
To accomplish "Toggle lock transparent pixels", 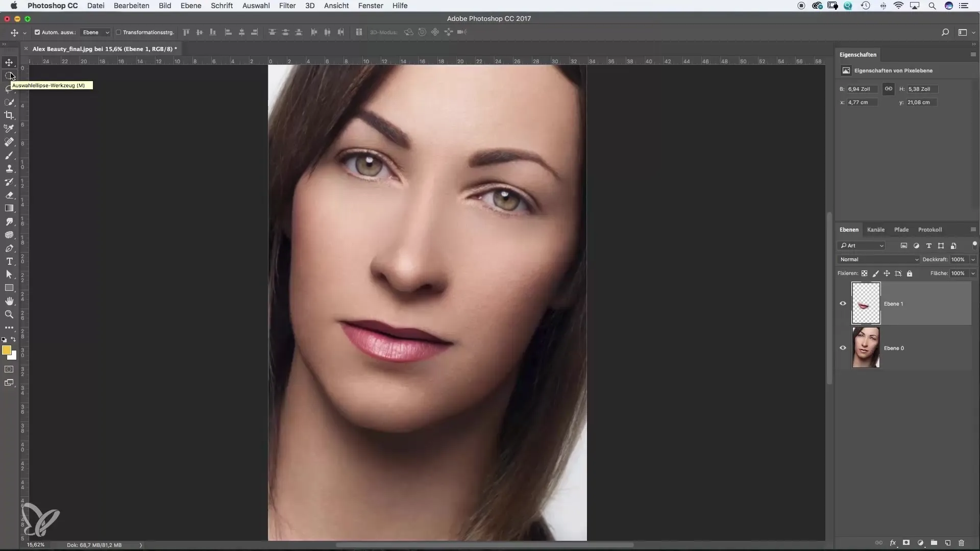I will tap(865, 273).
